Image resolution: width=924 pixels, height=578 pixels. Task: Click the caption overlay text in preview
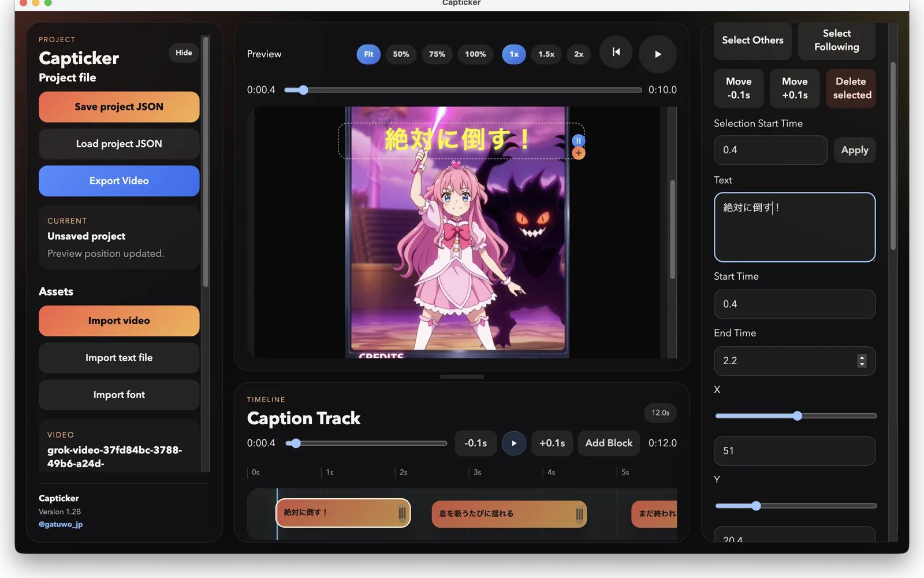click(x=457, y=139)
